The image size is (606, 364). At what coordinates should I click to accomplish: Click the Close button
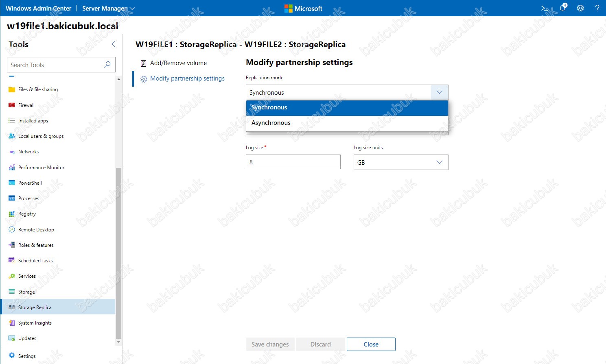(x=371, y=344)
